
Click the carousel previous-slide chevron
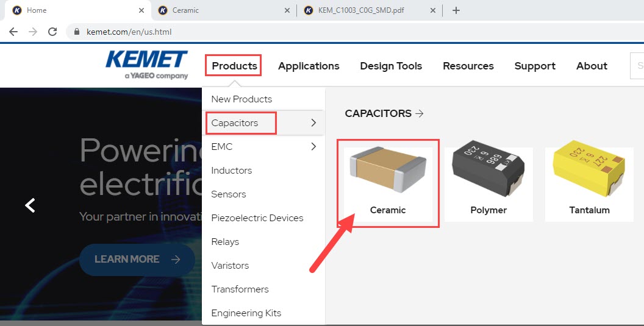[x=30, y=205]
